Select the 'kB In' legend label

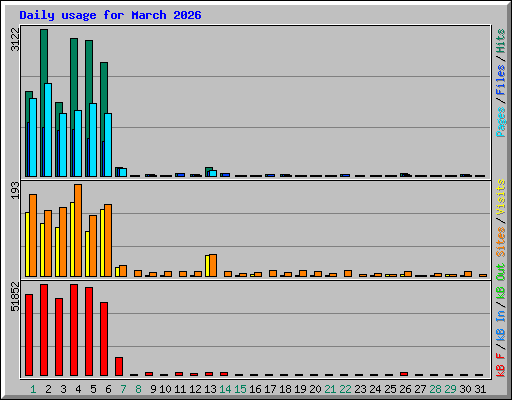coord(500,326)
